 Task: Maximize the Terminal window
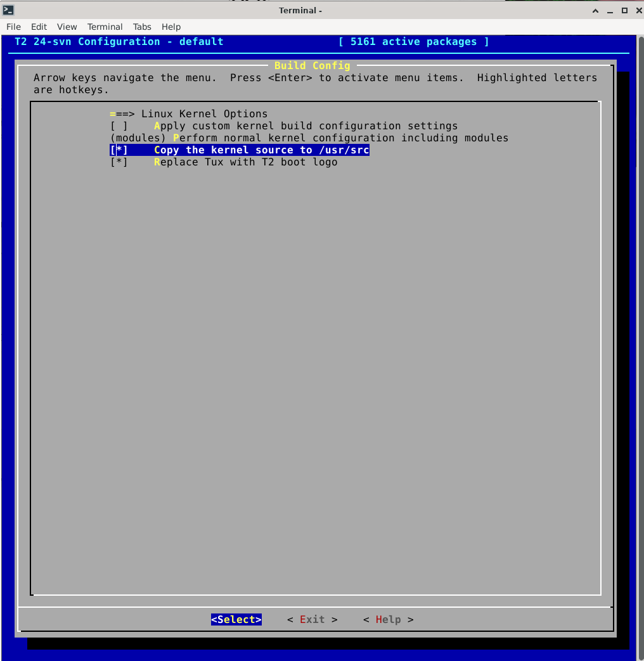(x=624, y=10)
